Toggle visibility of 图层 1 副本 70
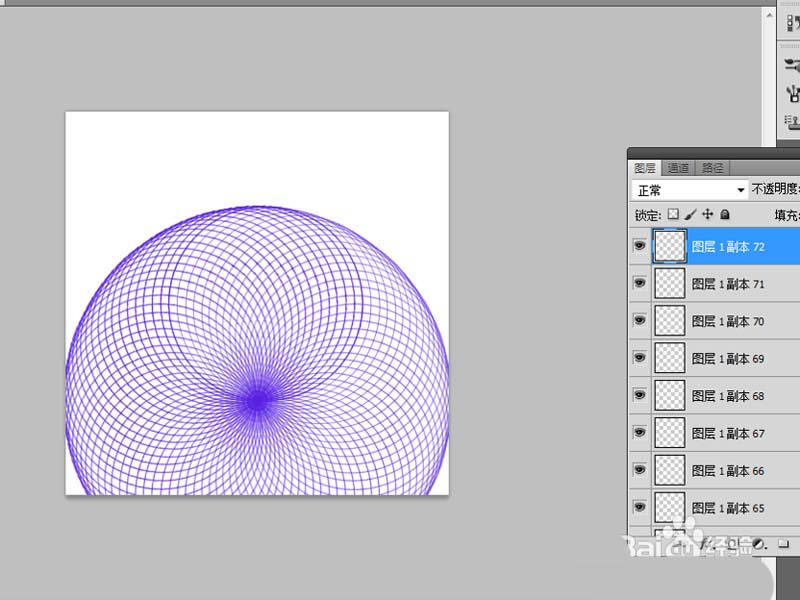 click(640, 321)
